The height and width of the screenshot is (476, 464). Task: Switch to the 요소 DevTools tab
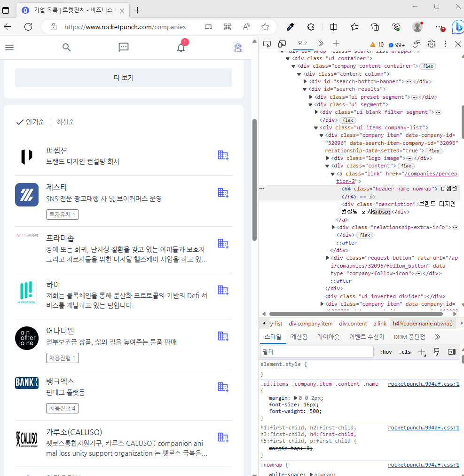303,43
